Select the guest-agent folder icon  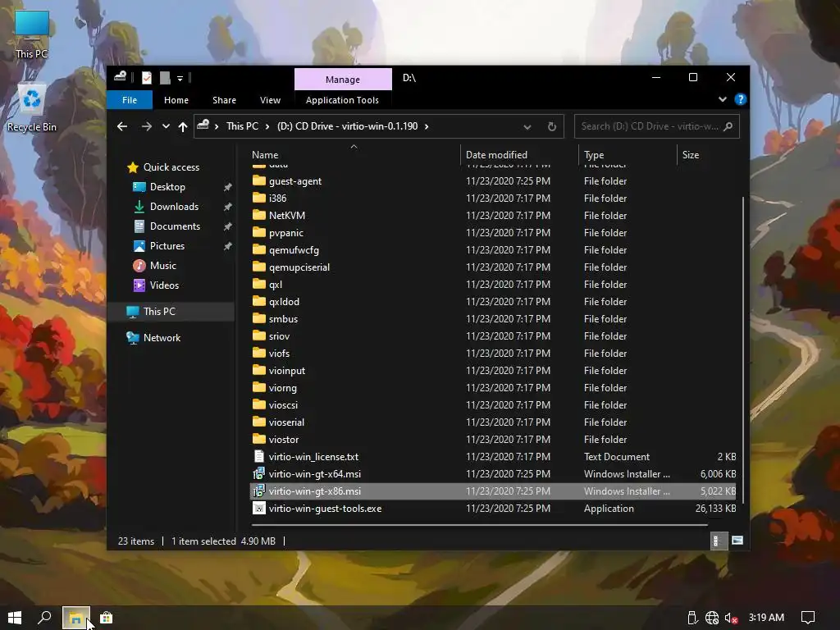click(x=258, y=180)
